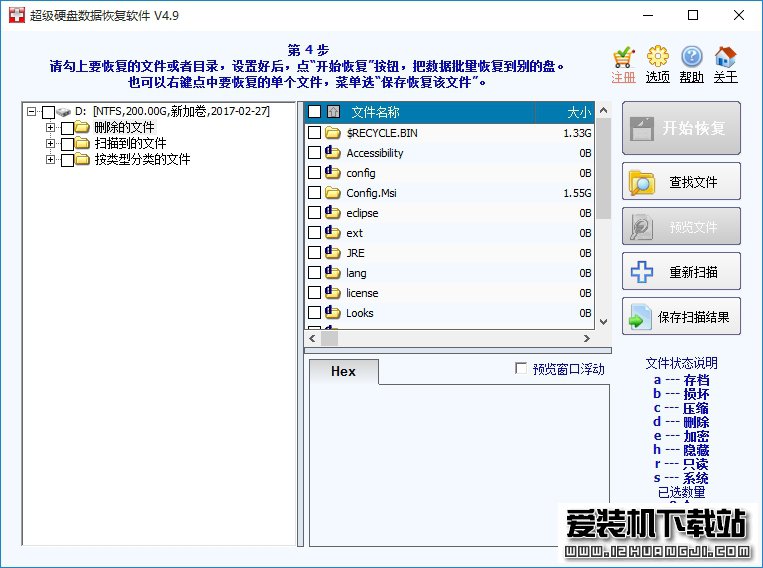This screenshot has width=763, height=568.
Task: Check the config row checkbox
Action: click(x=314, y=172)
